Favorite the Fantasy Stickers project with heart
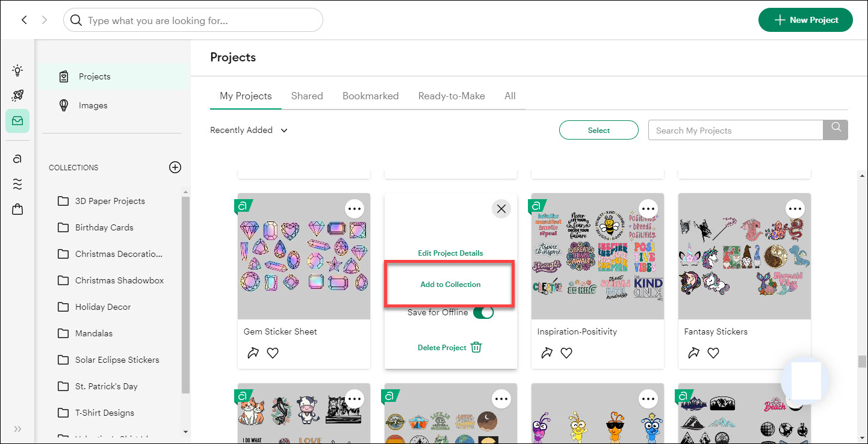Viewport: 868px width, 444px height. point(713,353)
